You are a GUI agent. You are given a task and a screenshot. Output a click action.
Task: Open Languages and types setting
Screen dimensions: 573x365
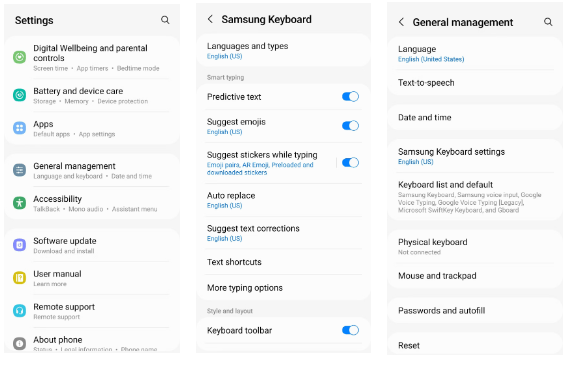tap(283, 50)
